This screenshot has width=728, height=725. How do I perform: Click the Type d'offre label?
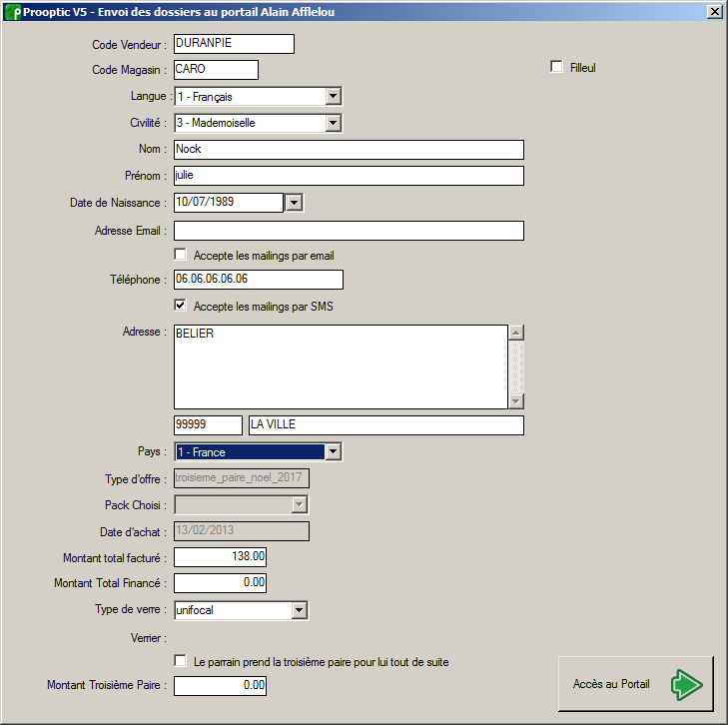tap(136, 479)
